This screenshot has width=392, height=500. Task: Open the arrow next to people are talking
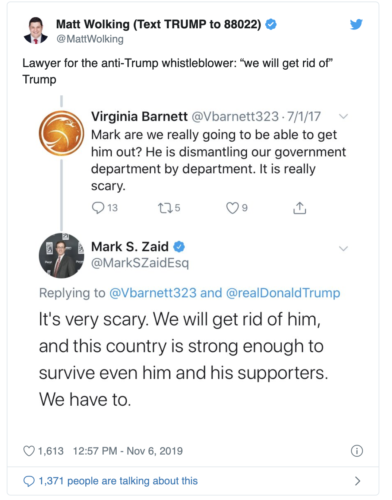tap(358, 481)
